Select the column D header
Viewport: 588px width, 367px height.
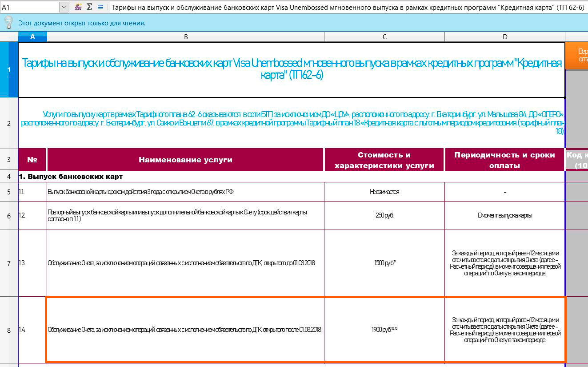click(x=505, y=37)
